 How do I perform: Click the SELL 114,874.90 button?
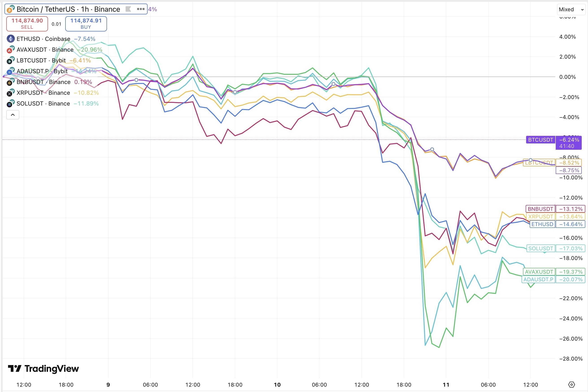pos(27,24)
